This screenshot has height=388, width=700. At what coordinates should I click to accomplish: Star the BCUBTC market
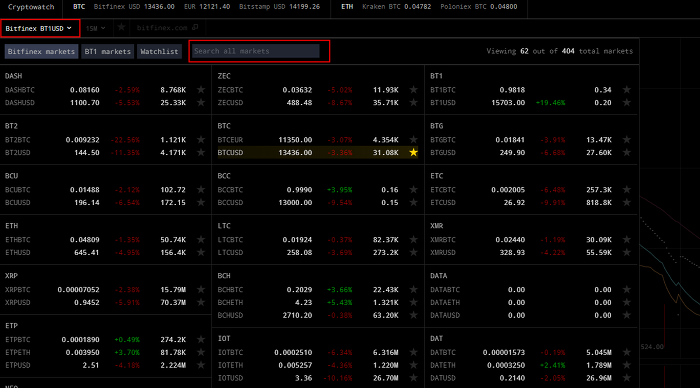pos(201,190)
